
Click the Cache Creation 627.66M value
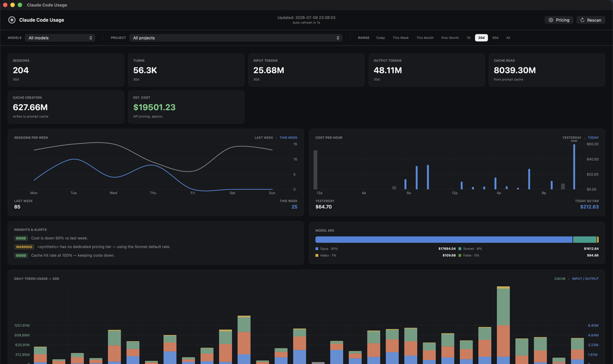click(30, 107)
